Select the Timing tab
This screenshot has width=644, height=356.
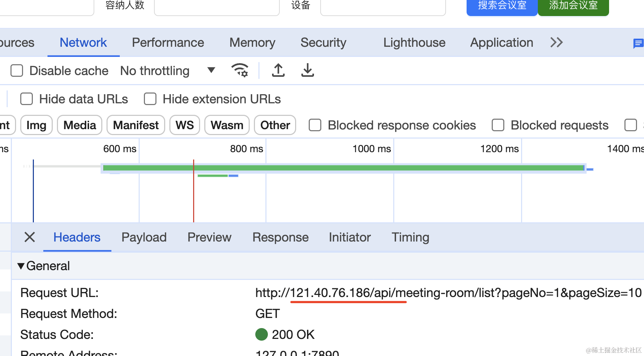point(410,237)
